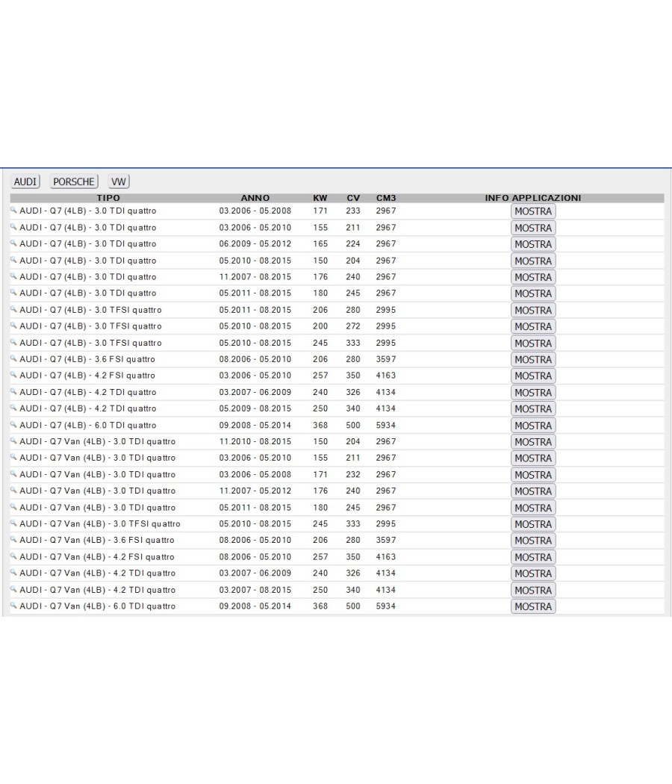The height and width of the screenshot is (784, 672).
Task: Select the VW brand filter button
Action: pyautogui.click(x=119, y=181)
